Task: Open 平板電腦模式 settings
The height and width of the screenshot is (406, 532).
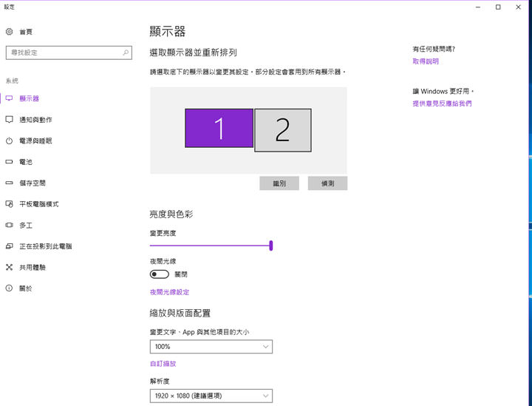Action: tap(39, 204)
